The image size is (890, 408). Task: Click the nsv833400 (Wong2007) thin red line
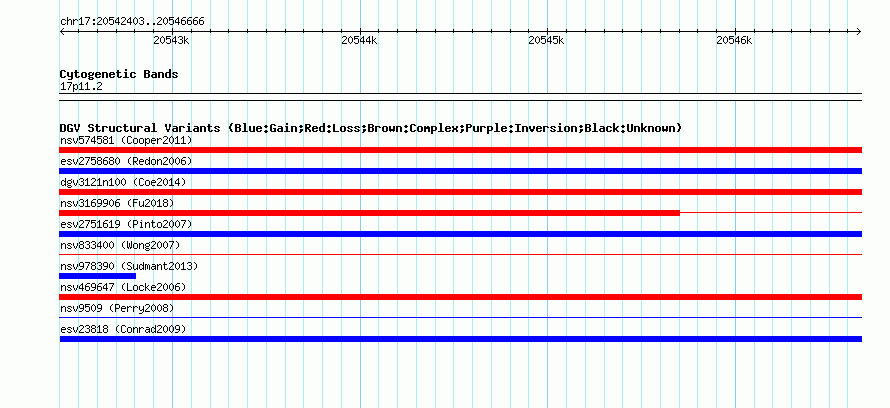coord(460,255)
